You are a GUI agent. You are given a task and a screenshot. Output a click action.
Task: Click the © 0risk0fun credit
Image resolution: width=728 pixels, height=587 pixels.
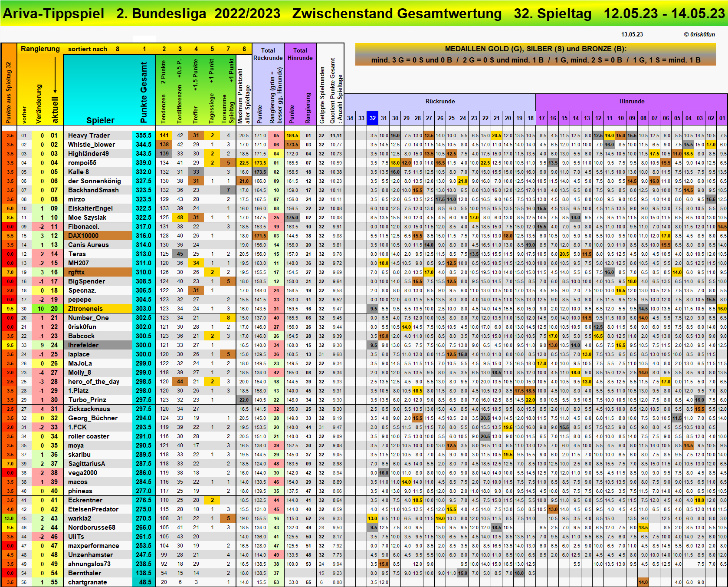[x=699, y=35]
